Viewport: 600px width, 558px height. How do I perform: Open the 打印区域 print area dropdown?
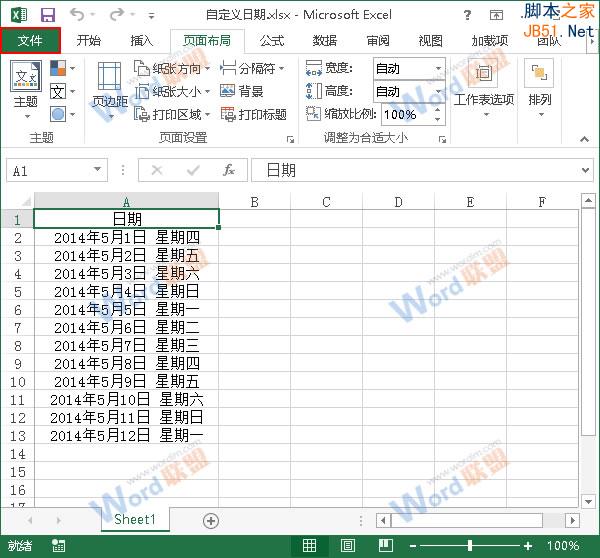point(172,114)
